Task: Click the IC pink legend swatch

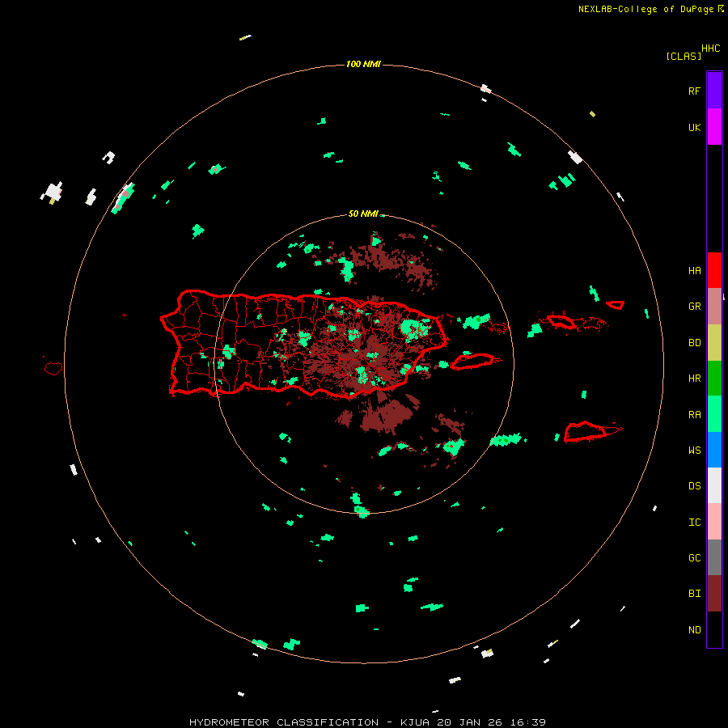Action: pyautogui.click(x=714, y=522)
